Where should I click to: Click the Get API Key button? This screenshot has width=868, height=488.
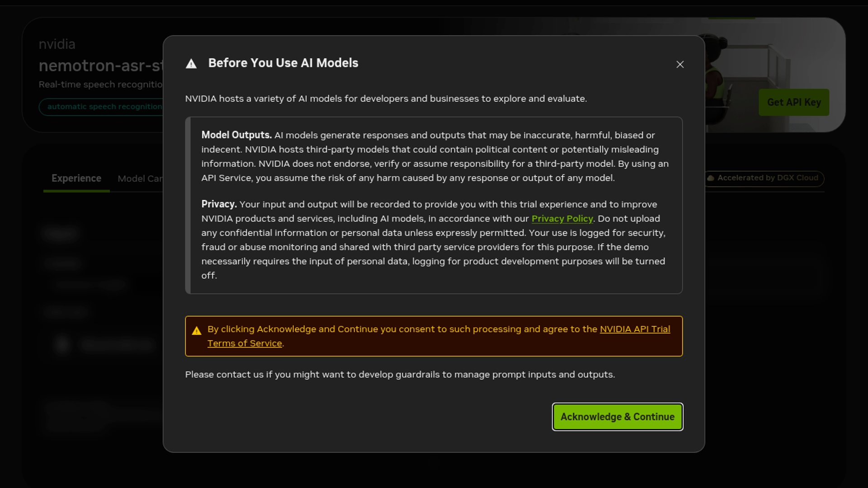pyautogui.click(x=794, y=103)
